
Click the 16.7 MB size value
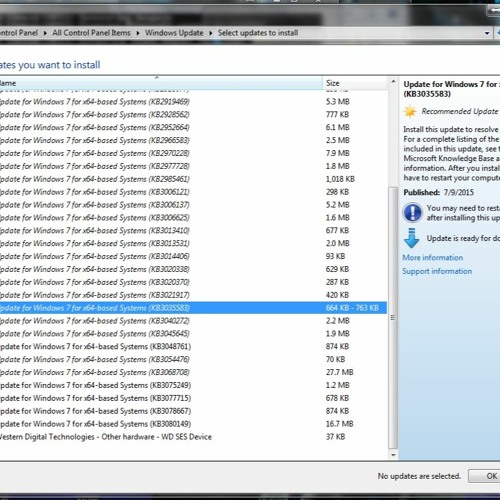(x=339, y=424)
